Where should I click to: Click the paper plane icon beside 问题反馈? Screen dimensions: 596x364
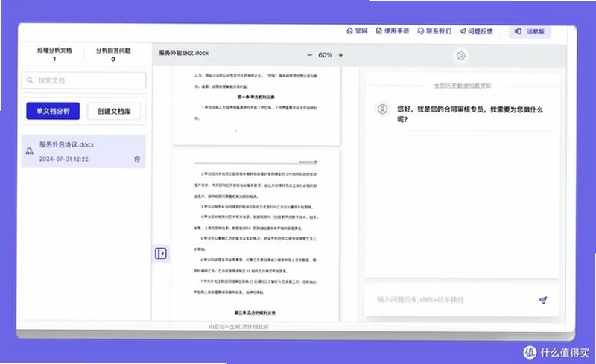pyautogui.click(x=463, y=31)
